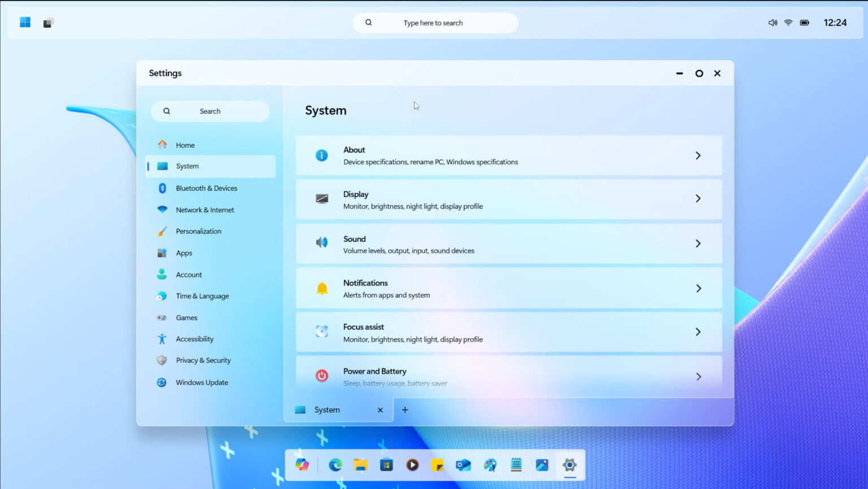
Task: Open Accessibility settings from sidebar
Action: click(x=194, y=339)
